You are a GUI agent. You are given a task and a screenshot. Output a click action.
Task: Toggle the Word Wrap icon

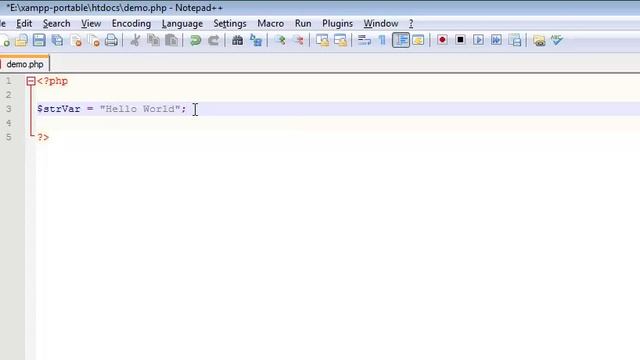pos(364,40)
